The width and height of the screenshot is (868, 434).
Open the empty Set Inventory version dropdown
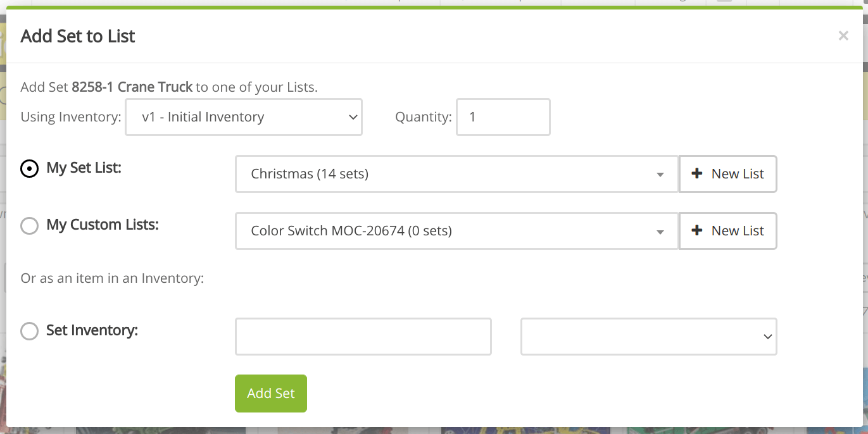[x=648, y=337]
